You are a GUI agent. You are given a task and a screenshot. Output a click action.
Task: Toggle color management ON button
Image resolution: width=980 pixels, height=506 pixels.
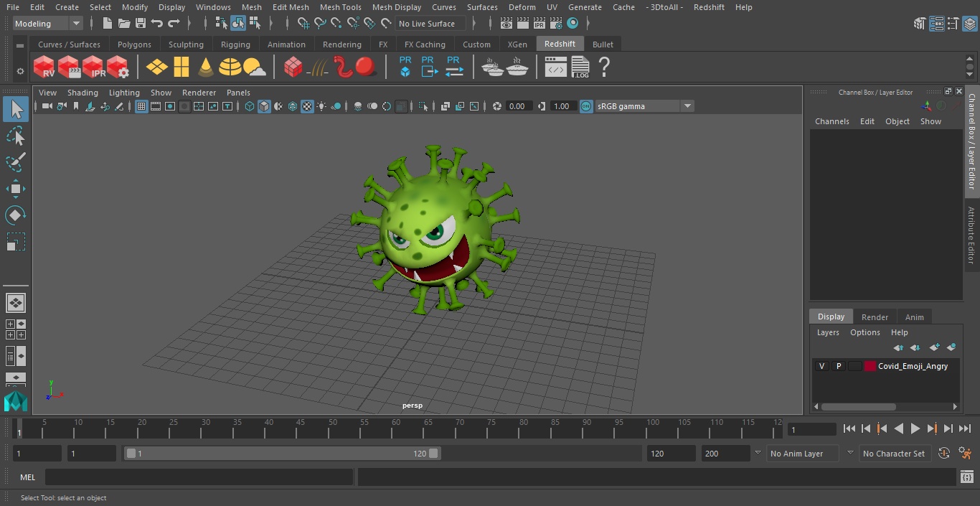click(x=586, y=106)
